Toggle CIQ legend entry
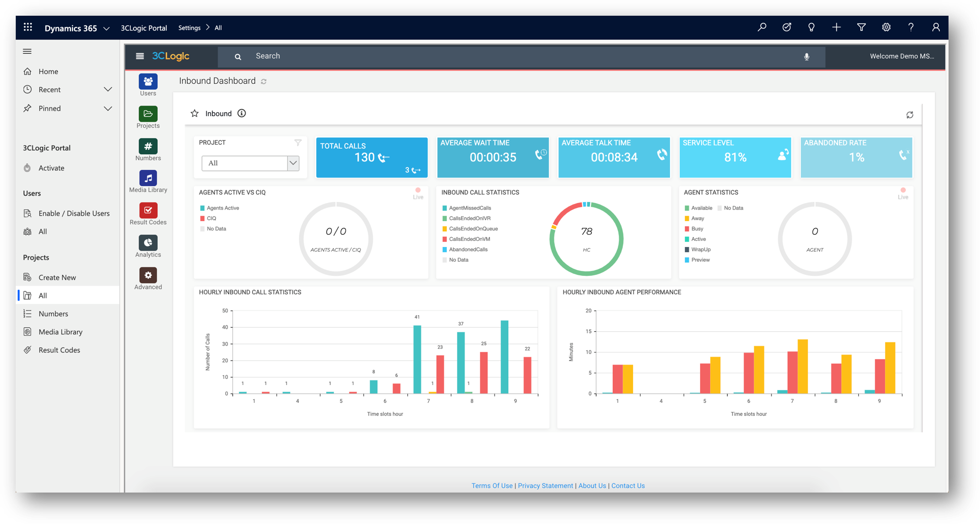The width and height of the screenshot is (980, 524). point(208,218)
